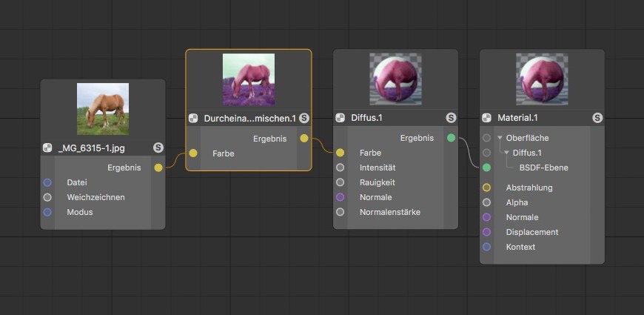Click the Modus label
The width and height of the screenshot is (644, 315).
[80, 212]
